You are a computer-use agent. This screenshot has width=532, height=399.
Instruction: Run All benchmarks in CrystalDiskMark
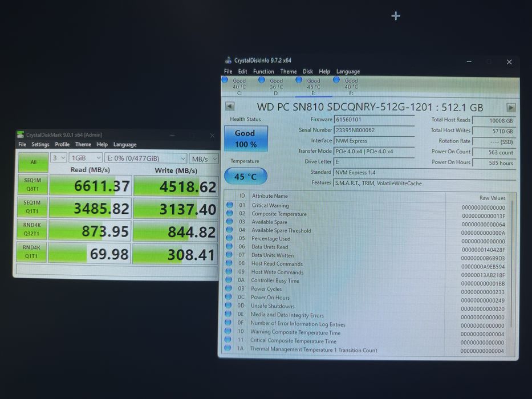[33, 162]
